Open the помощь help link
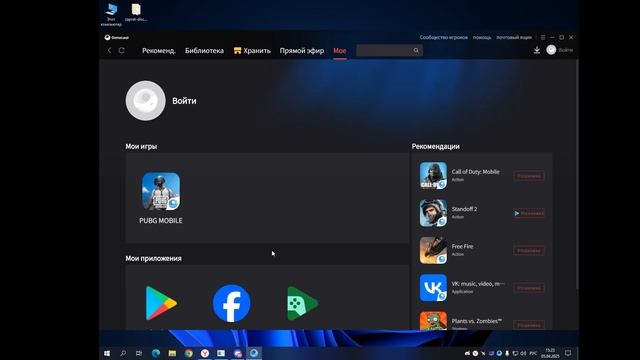The image size is (640, 360). click(x=482, y=37)
